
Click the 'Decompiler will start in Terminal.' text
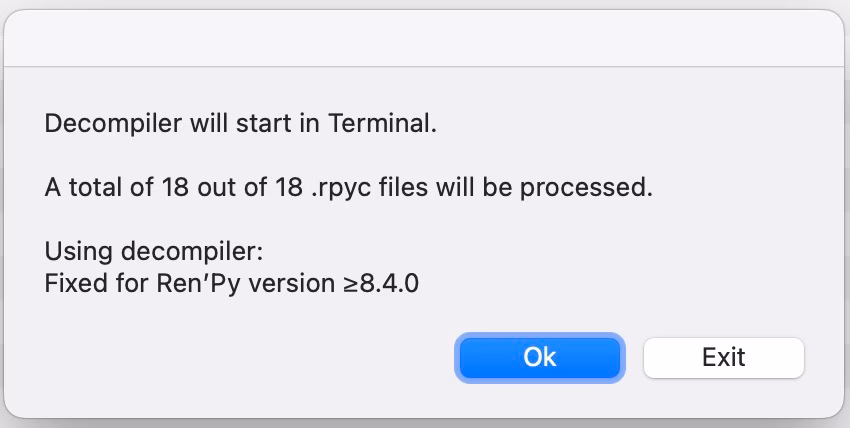pos(241,126)
